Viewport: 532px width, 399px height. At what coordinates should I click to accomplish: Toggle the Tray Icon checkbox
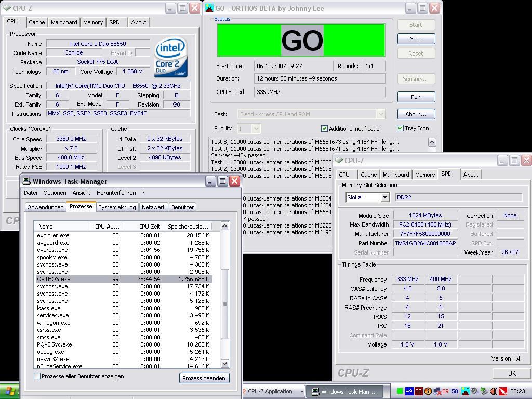(401, 128)
